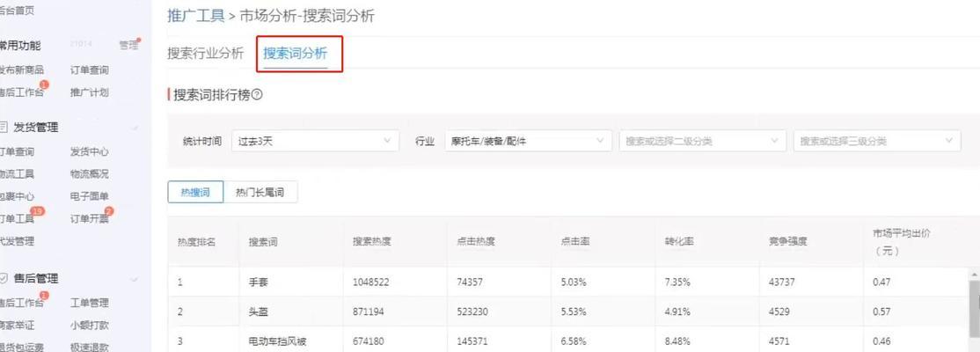Click the 电动车挡风被 search term cell
The height and width of the screenshot is (352, 980).
277,341
